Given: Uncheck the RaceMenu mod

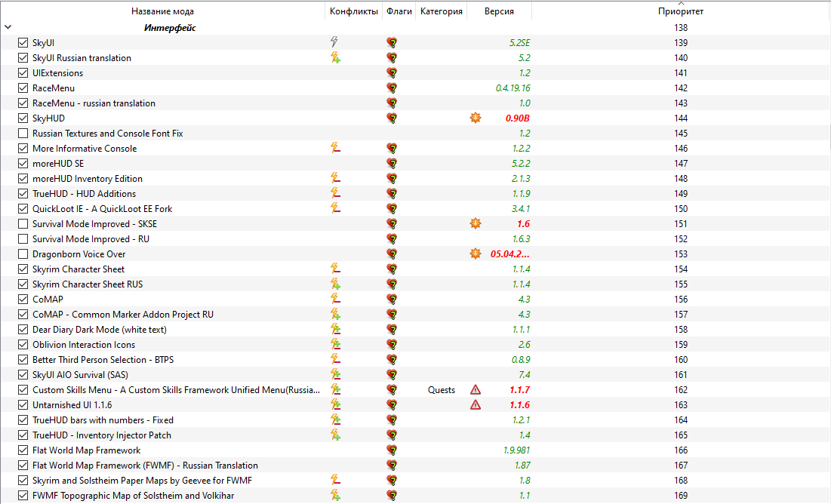Looking at the screenshot, I should pos(23,88).
